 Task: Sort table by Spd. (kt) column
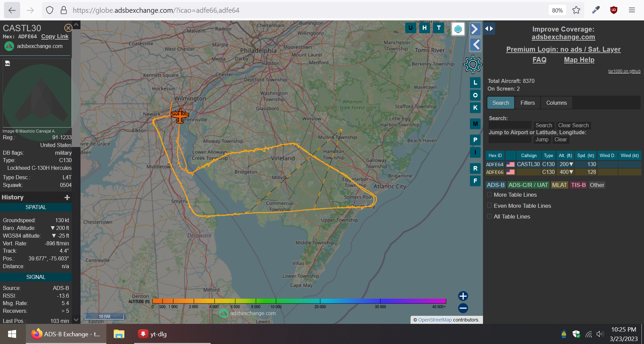point(586,155)
